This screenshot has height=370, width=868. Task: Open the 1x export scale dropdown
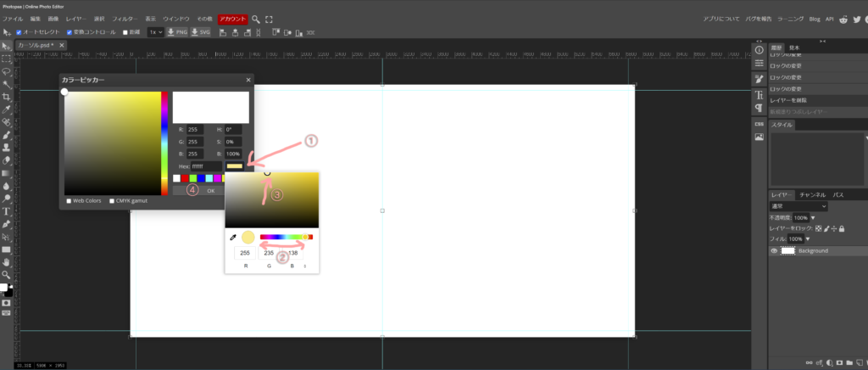(155, 32)
